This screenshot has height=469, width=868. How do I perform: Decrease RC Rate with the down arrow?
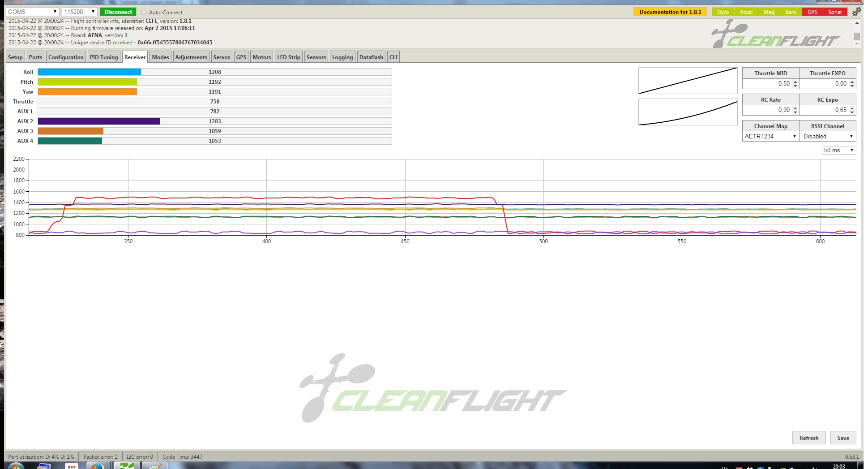click(x=795, y=112)
